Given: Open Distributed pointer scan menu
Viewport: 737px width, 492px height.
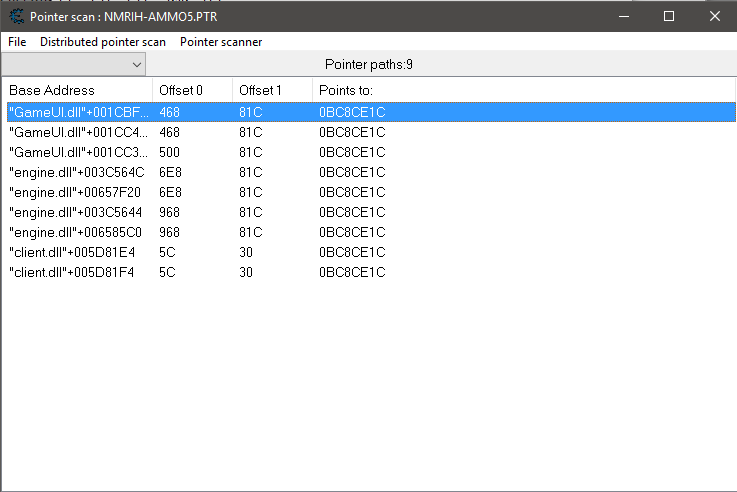Looking at the screenshot, I should coord(102,42).
